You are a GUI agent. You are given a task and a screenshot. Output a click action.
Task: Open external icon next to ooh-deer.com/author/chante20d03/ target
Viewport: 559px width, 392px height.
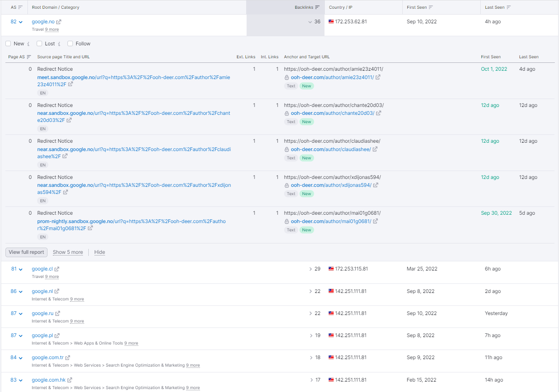click(379, 113)
